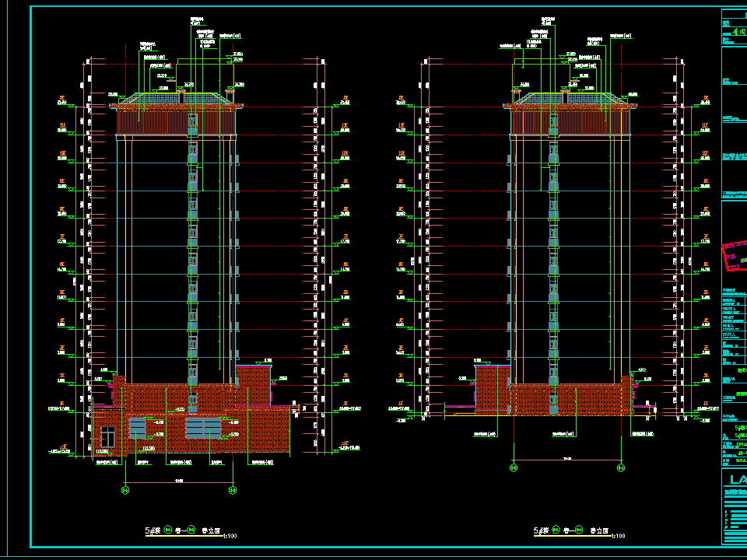Select the right elevation drawing title text

[571, 530]
